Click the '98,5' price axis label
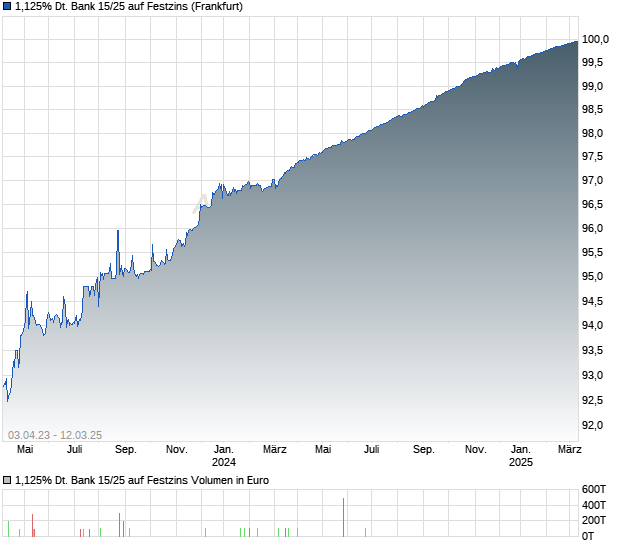This screenshot has height=546, width=620. click(592, 110)
